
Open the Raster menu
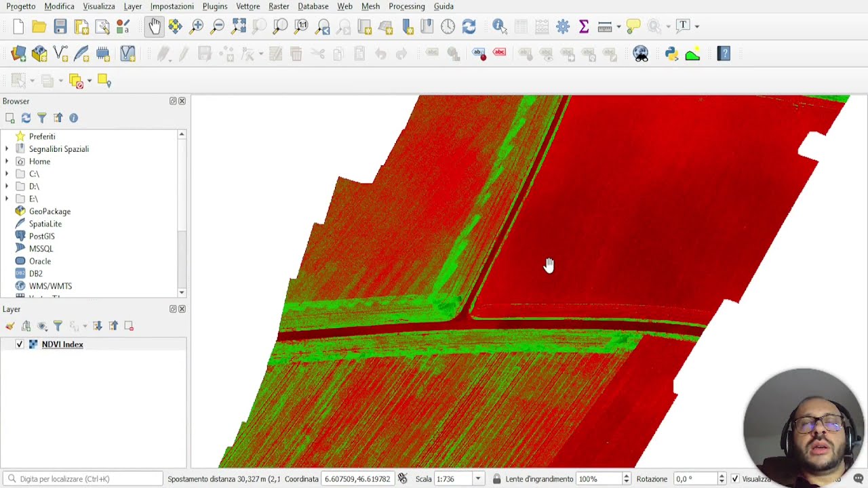coord(279,6)
